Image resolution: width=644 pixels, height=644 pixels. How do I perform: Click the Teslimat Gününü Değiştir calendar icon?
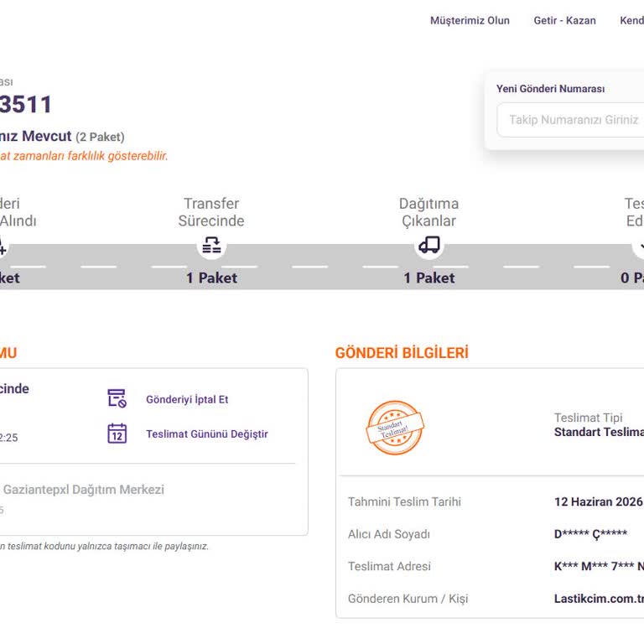[x=117, y=434]
